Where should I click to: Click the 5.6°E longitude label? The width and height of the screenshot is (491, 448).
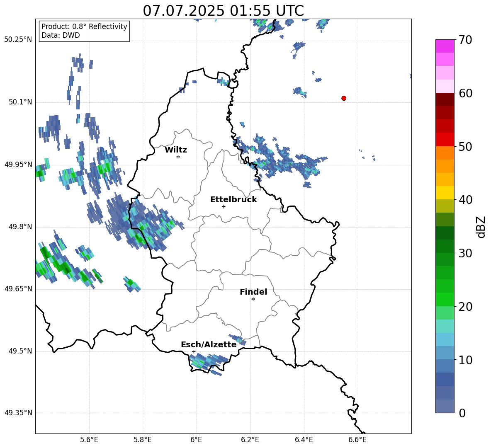[x=89, y=440]
